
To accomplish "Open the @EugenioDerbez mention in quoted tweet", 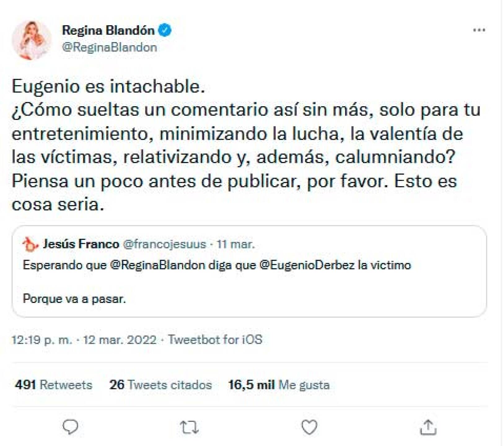I will (x=307, y=265).
